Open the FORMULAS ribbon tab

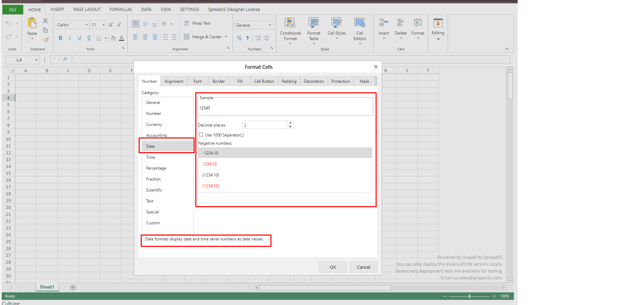[x=121, y=10]
